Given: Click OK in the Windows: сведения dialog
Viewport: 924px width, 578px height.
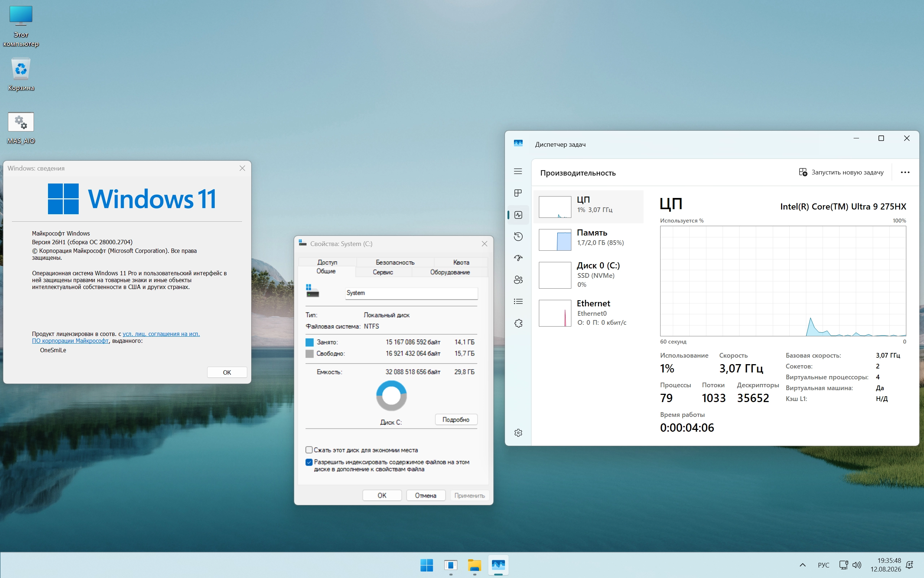Looking at the screenshot, I should point(227,372).
